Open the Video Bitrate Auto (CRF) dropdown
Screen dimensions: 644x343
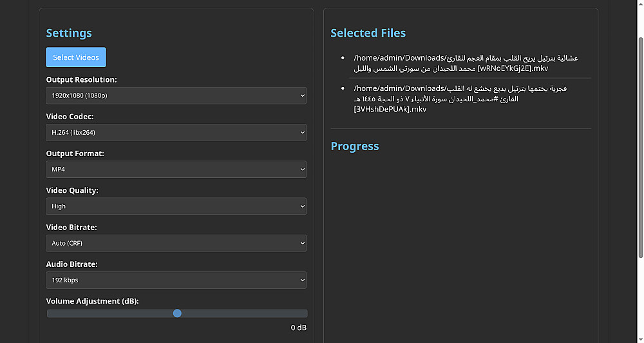pos(176,243)
